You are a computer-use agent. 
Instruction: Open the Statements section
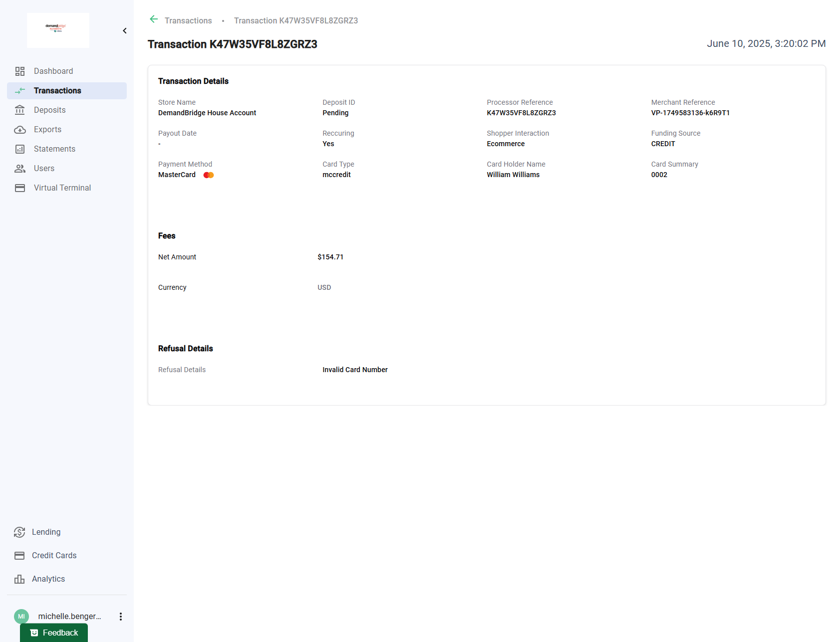pos(67,149)
